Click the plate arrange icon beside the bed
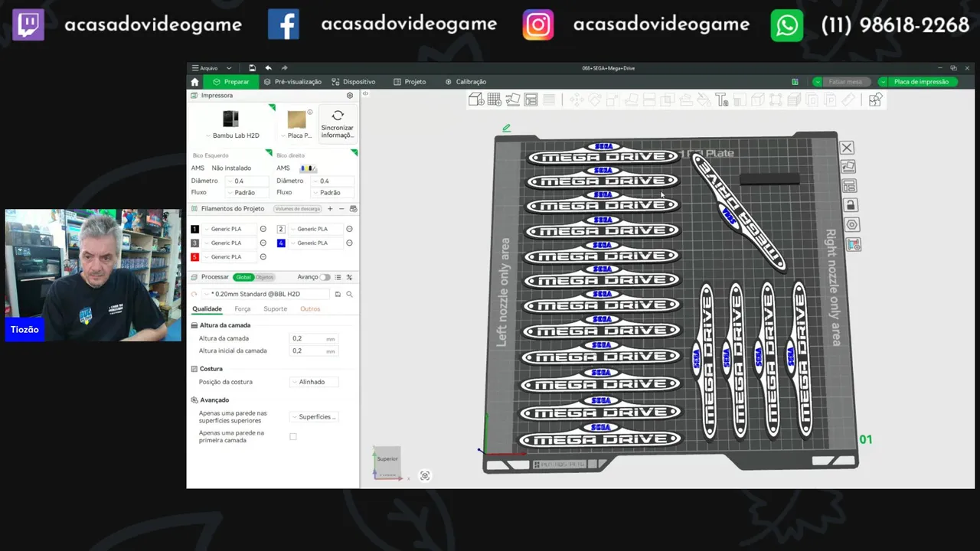The width and height of the screenshot is (980, 551). (850, 186)
